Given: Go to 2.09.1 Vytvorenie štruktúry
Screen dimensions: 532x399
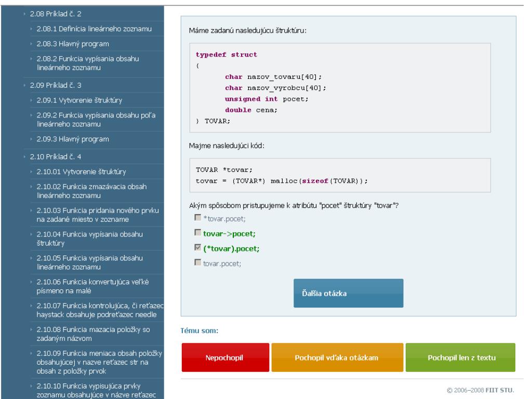Looking at the screenshot, I should (x=79, y=100).
